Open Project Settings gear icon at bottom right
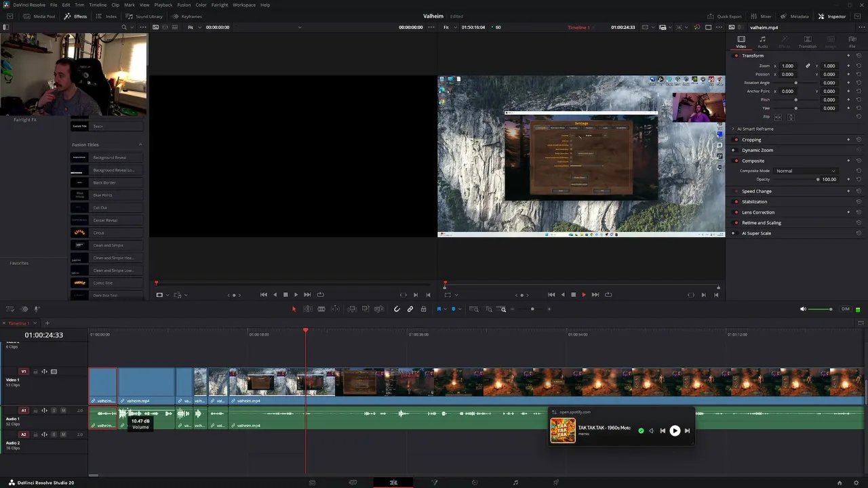868x488 pixels. [x=857, y=483]
